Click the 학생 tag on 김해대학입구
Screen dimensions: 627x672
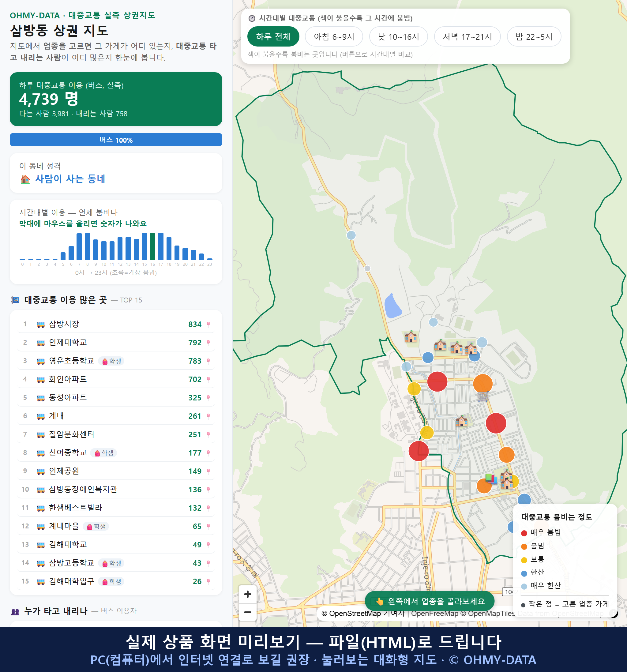tap(111, 581)
